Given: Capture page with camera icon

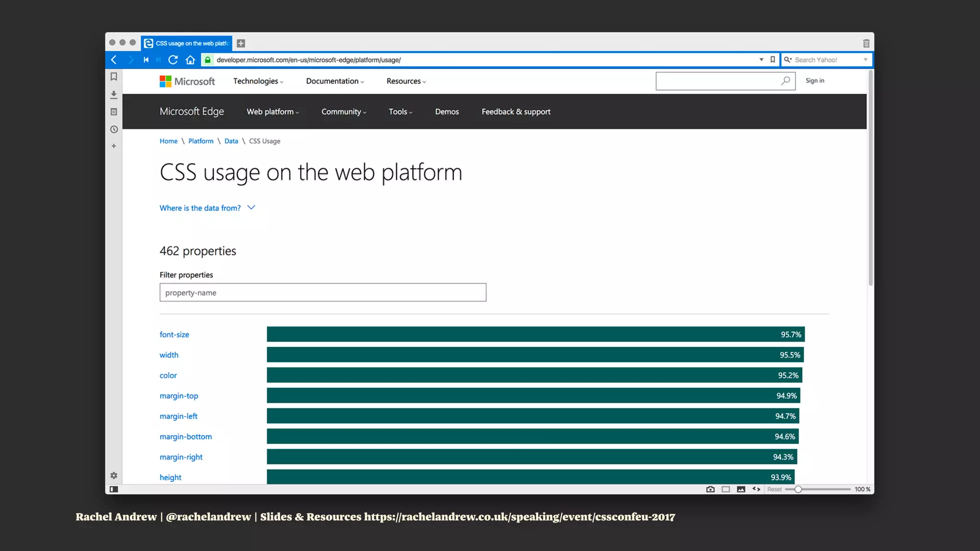Looking at the screenshot, I should coord(710,489).
